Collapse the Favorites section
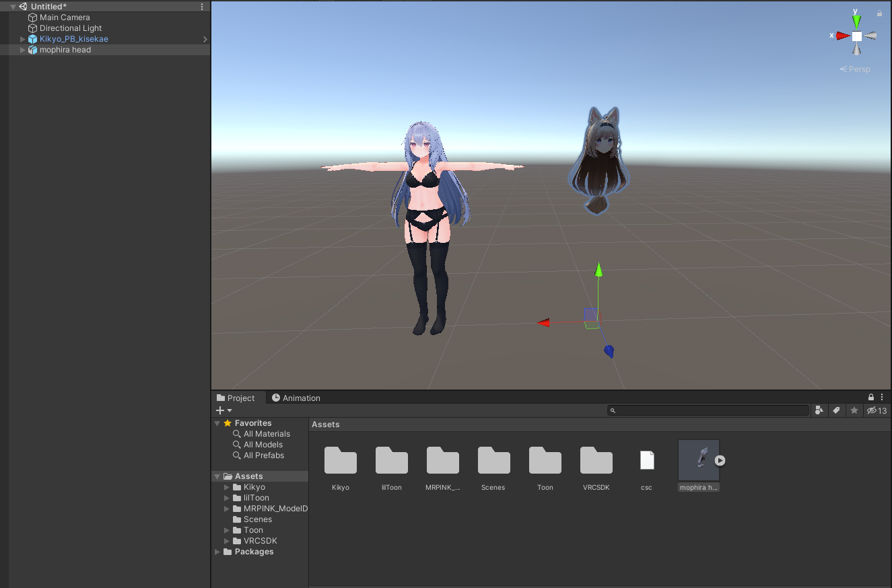The height and width of the screenshot is (588, 892). pyautogui.click(x=217, y=423)
